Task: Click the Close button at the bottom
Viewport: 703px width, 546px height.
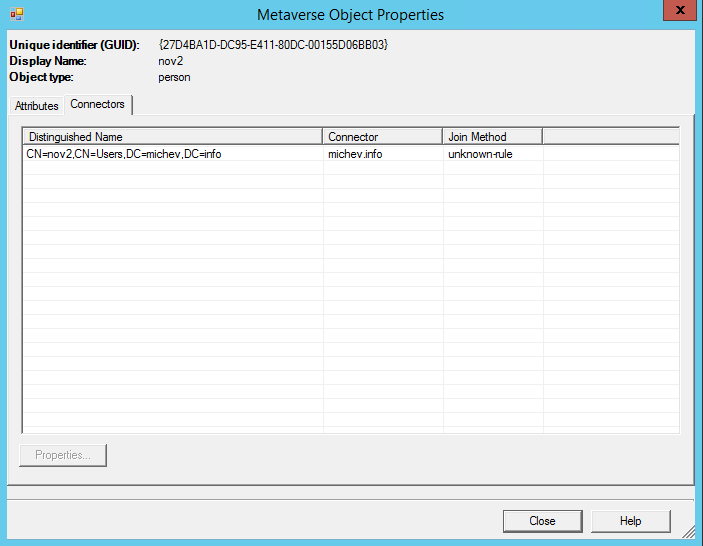Action: [x=542, y=521]
